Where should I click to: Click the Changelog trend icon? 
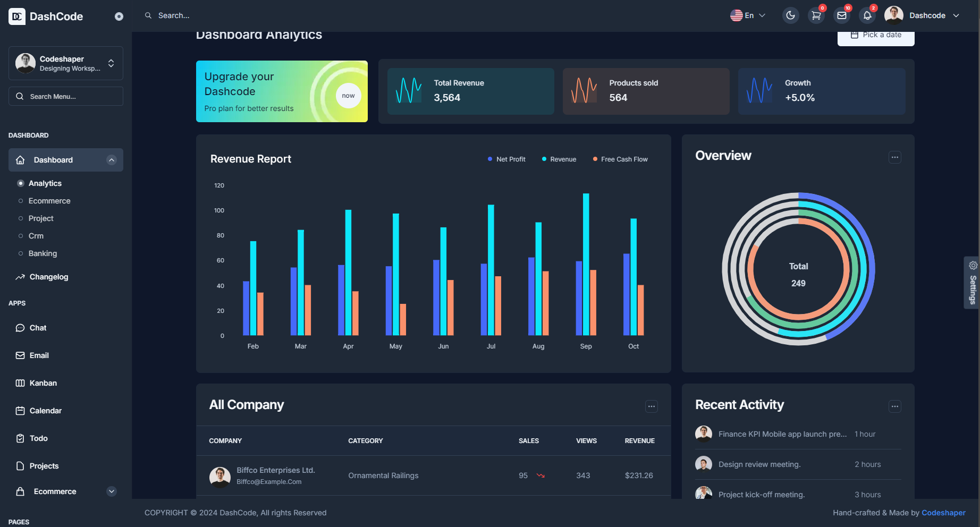click(x=20, y=277)
